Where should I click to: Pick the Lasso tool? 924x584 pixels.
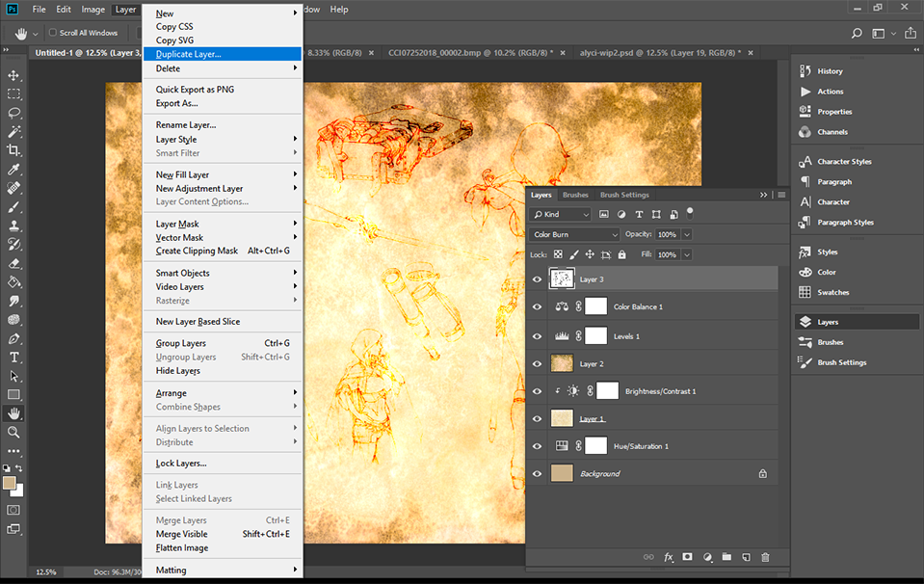pyautogui.click(x=13, y=113)
